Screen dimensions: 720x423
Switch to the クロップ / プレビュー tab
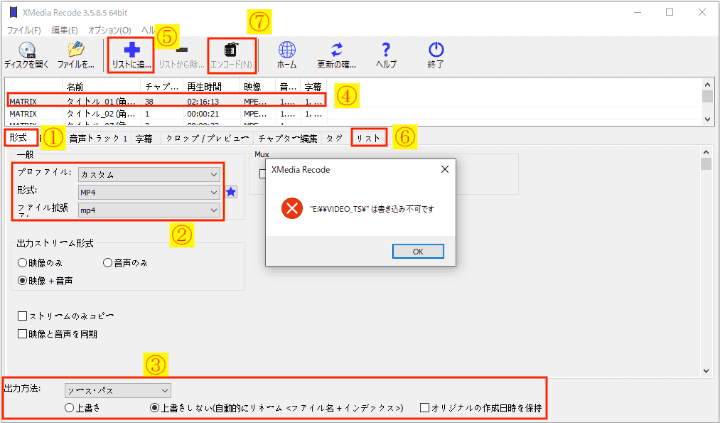click(207, 138)
